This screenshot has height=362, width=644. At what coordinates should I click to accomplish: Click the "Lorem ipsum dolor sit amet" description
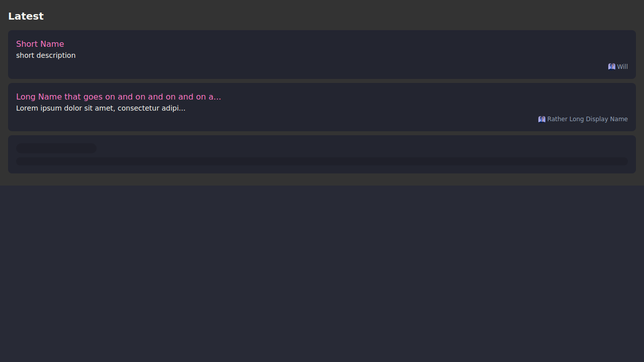[101, 108]
